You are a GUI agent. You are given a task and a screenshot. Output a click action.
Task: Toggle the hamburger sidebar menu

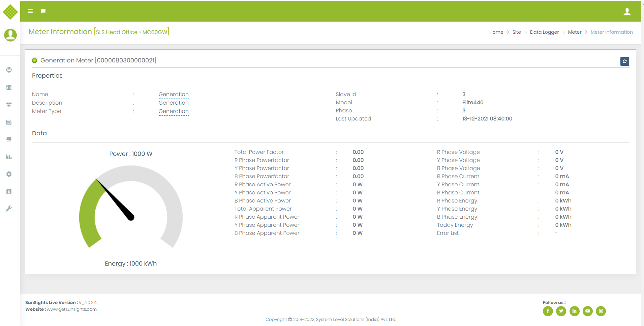tap(30, 11)
